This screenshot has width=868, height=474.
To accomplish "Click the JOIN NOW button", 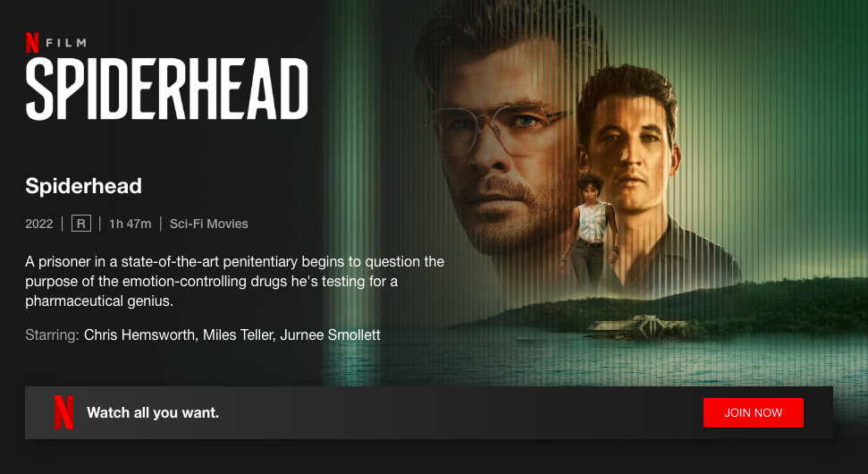I will tap(753, 412).
